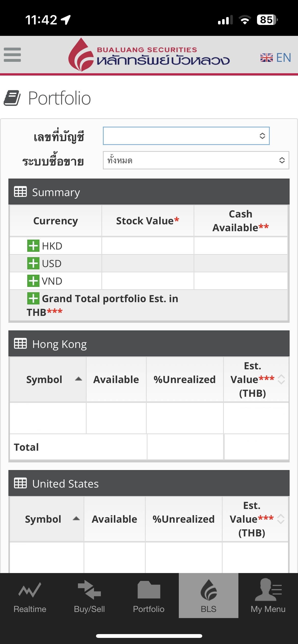Sort Hong Kong table by Symbol
298x644 pixels.
click(x=48, y=379)
